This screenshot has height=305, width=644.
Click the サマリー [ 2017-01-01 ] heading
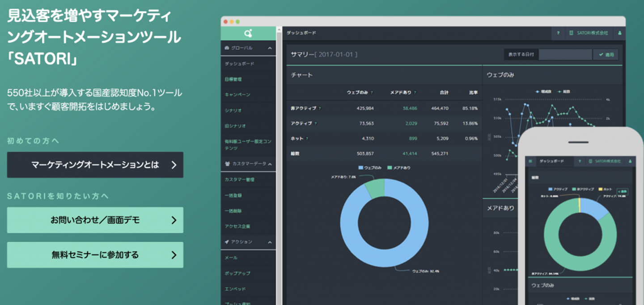[324, 55]
